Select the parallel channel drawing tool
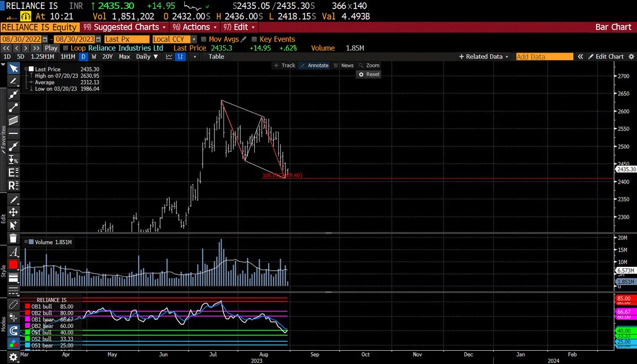The image size is (637, 364). click(14, 120)
